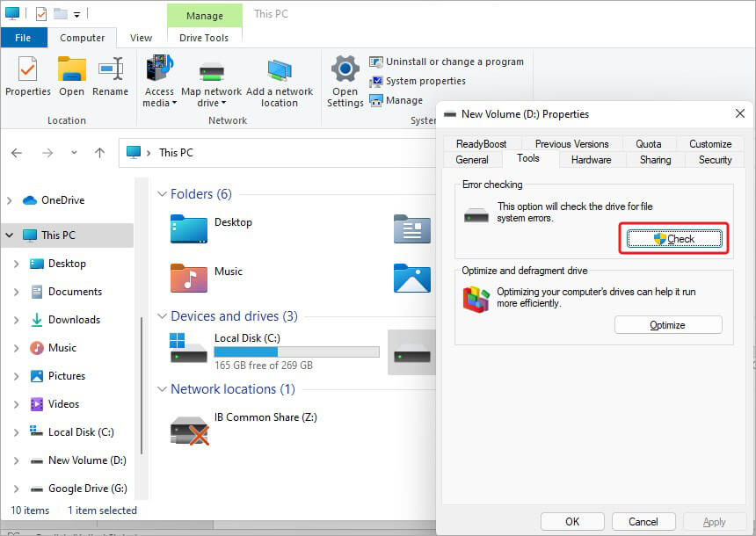Click the Check button under Error checking
Viewport: 756px width, 536px height.
click(x=673, y=238)
